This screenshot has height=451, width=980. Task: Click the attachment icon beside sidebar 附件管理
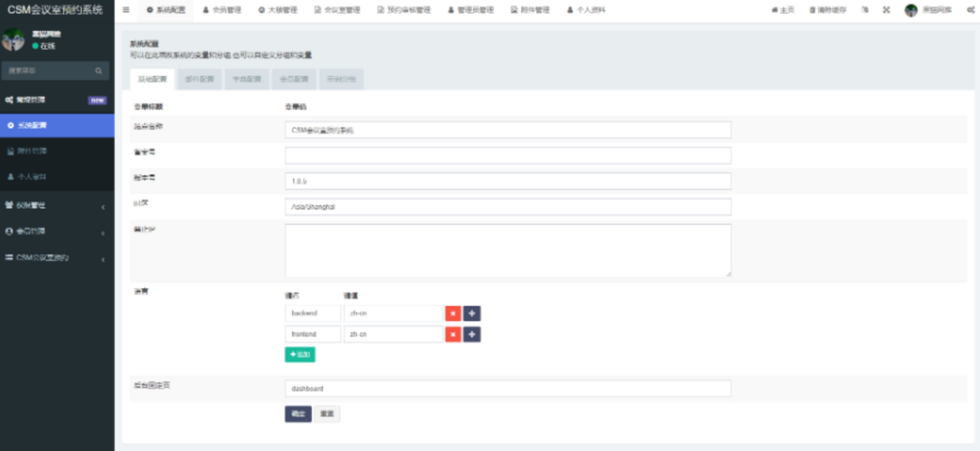[x=10, y=150]
